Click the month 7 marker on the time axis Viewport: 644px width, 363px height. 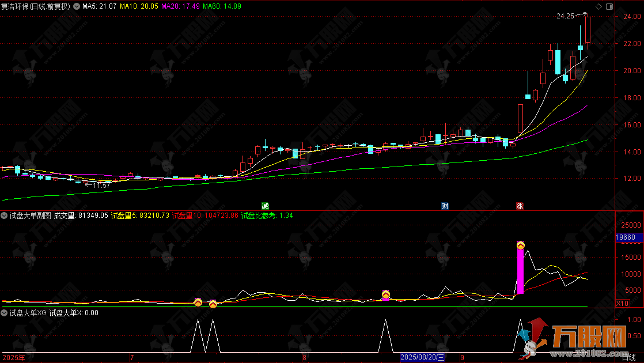click(132, 358)
